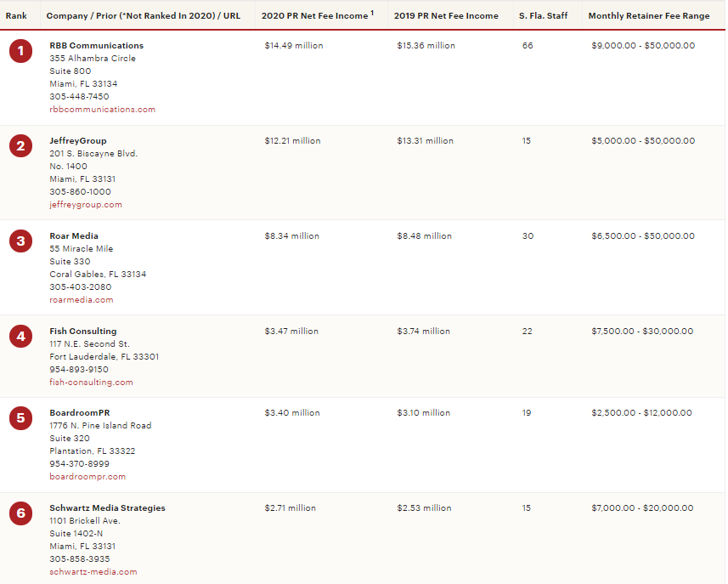Sort by S. Fla. Staff column header
The height and width of the screenshot is (584, 728).
tap(543, 16)
